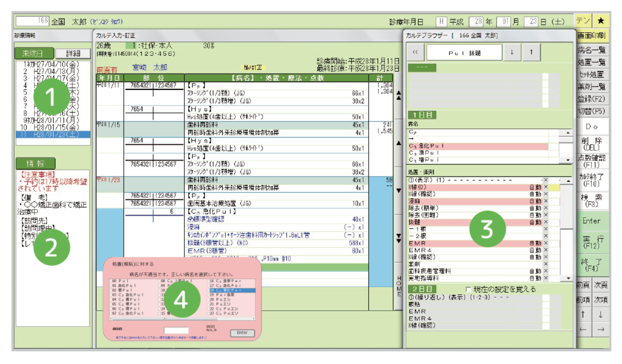
Task: Click the left arrow key in bottom-right keypad
Action: [x=583, y=329]
